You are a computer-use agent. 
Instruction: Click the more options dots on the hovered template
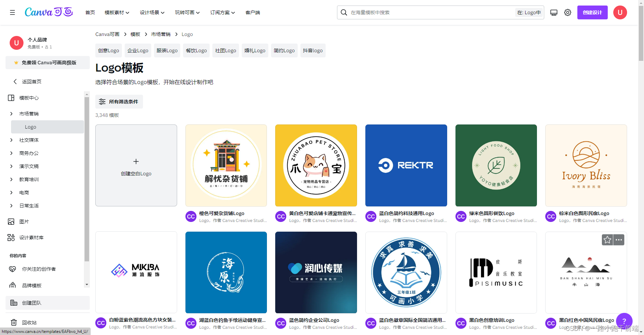(618, 240)
